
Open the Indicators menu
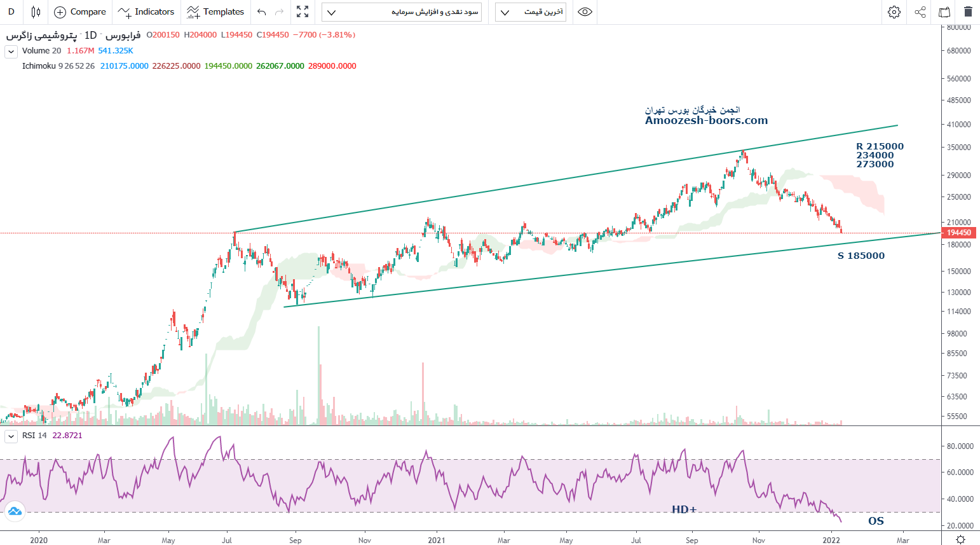[146, 12]
